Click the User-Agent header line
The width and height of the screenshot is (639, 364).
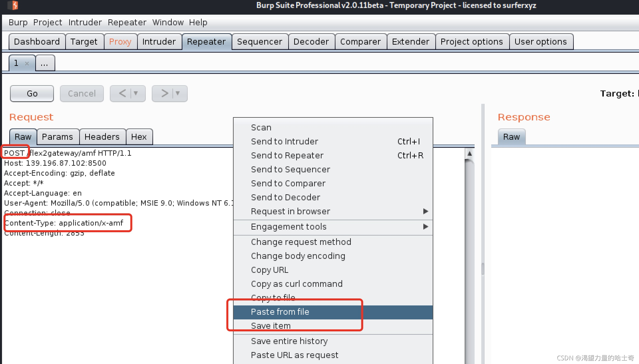pyautogui.click(x=119, y=203)
